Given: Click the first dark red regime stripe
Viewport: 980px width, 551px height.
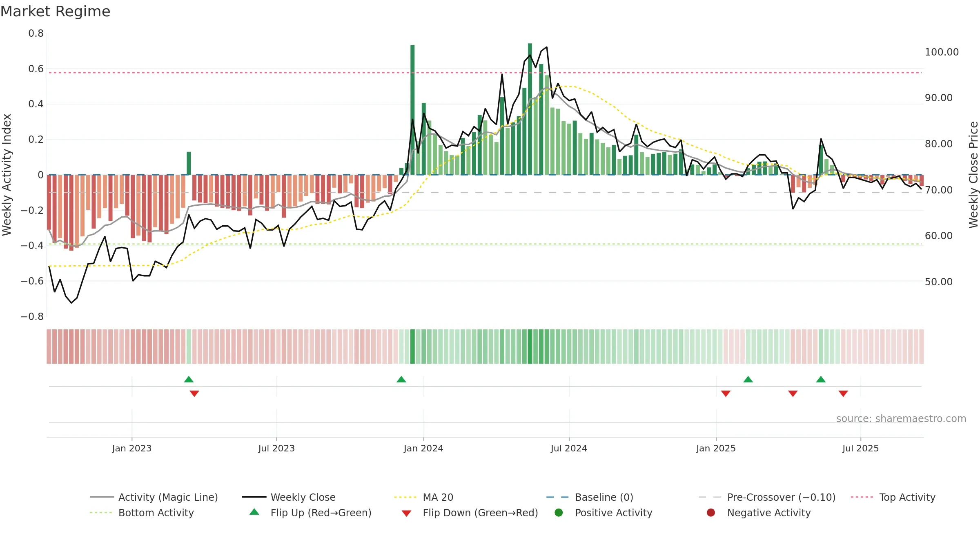Looking at the screenshot, I should click(x=49, y=347).
